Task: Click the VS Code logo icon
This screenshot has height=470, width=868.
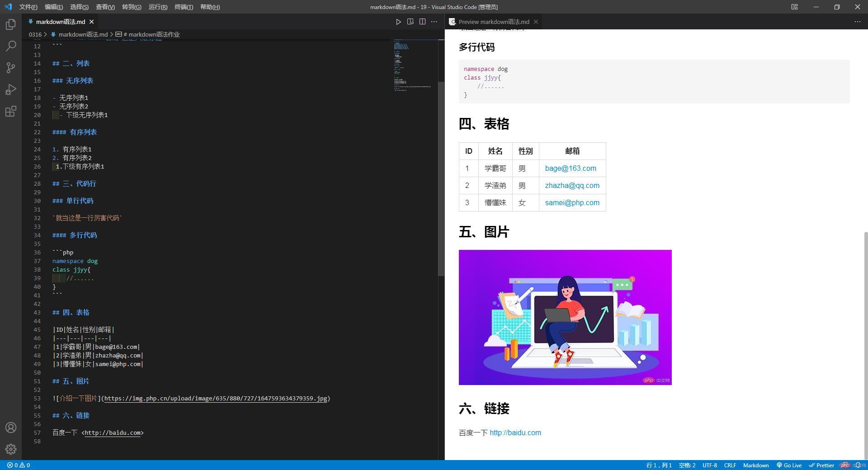Action: pyautogui.click(x=8, y=7)
